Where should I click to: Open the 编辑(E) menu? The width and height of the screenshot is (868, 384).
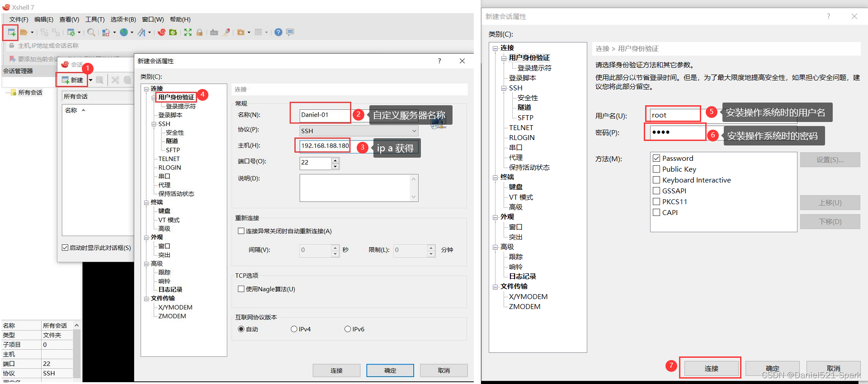tap(44, 19)
